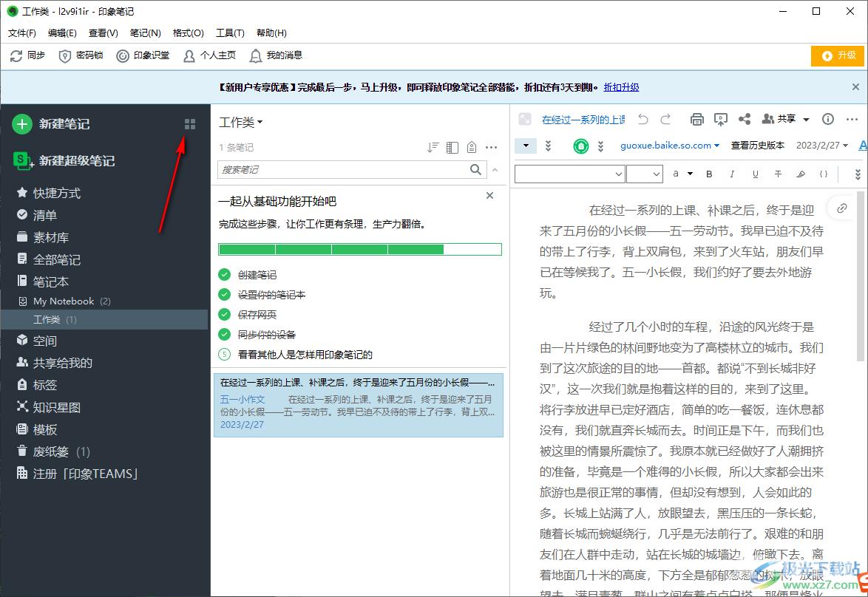Change the note list view layout
868x597 pixels.
(x=452, y=147)
